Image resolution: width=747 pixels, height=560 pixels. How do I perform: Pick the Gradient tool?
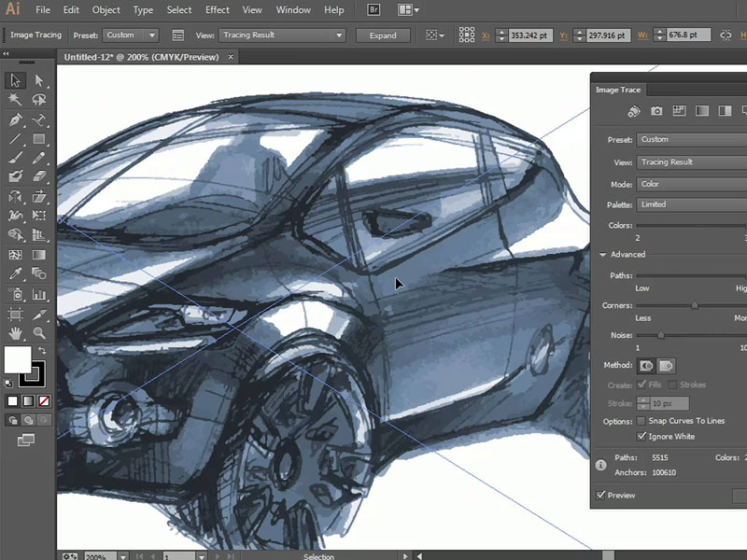(x=39, y=255)
